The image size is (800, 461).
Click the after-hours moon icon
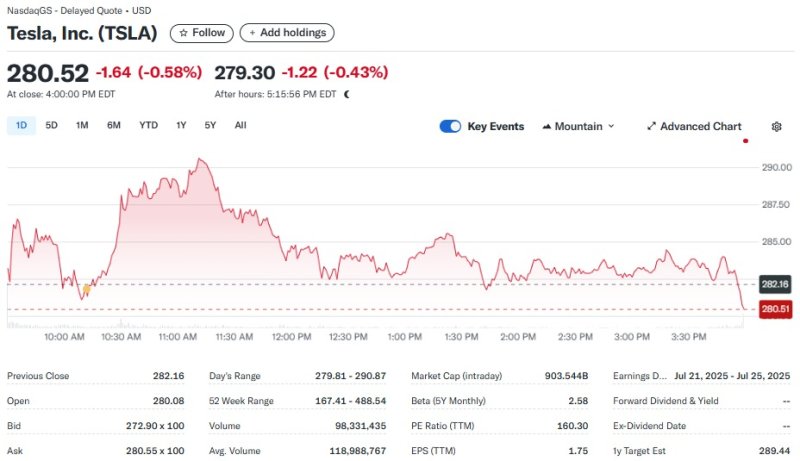point(347,94)
